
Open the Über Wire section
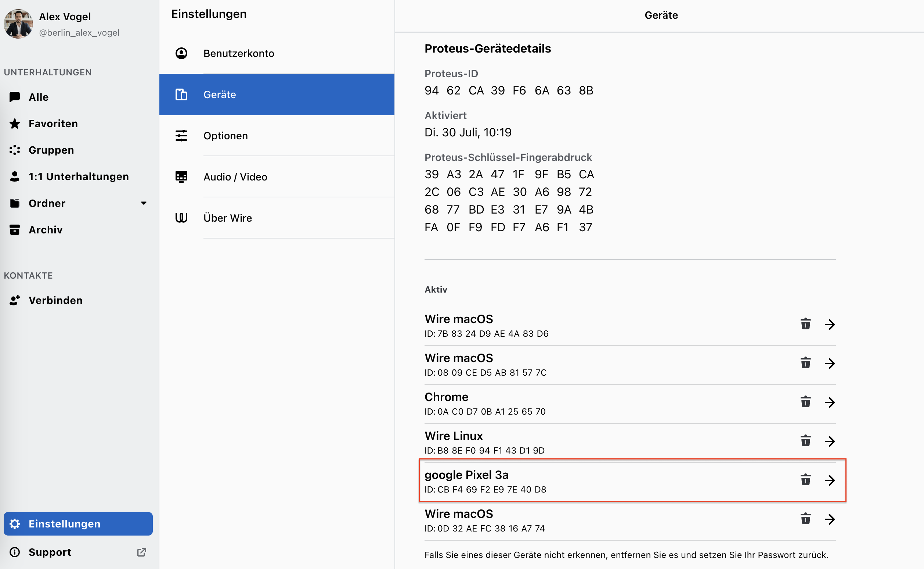click(x=277, y=218)
